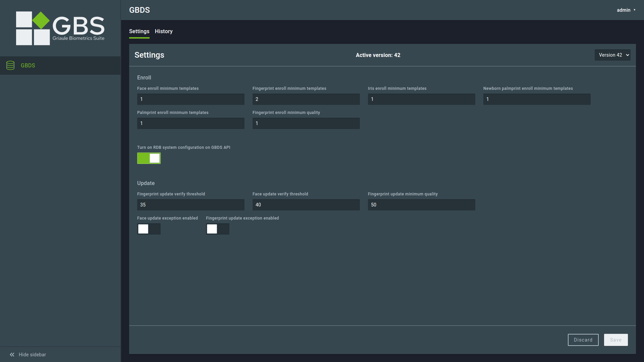Focus Face enroll minimum templates field

pos(191,99)
